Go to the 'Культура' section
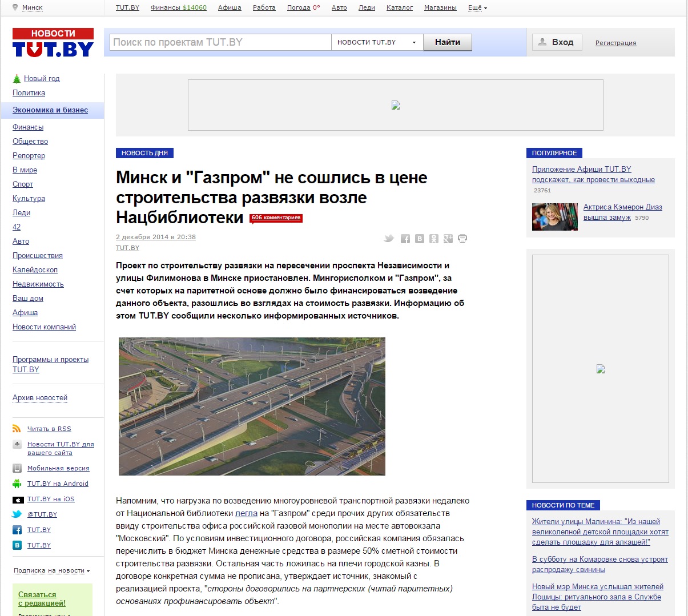 (29, 199)
